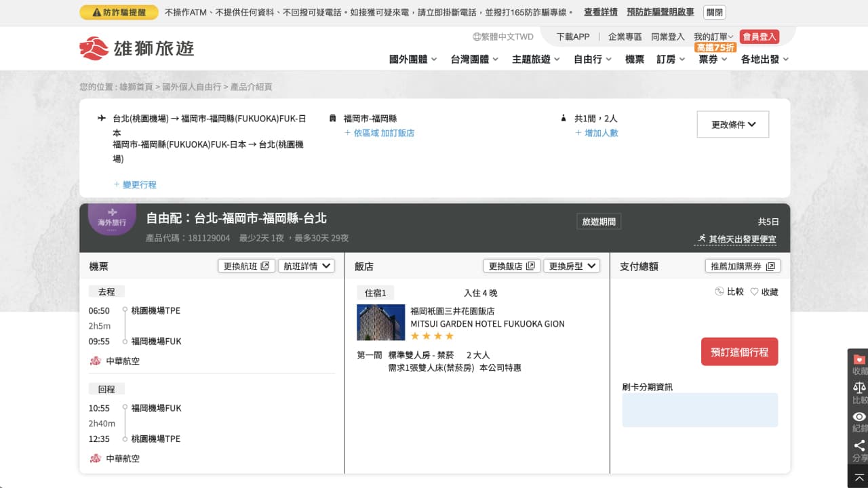
Task: Open the 機票 menu item
Action: point(635,59)
